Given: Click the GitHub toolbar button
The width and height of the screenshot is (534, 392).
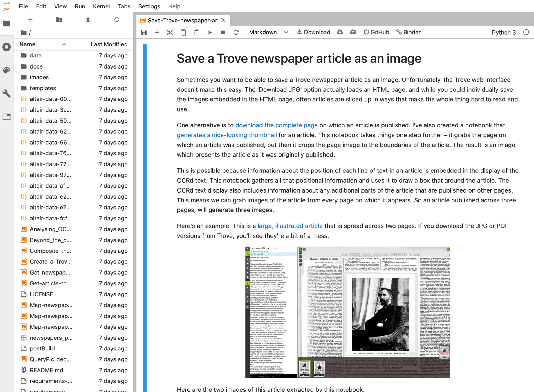Looking at the screenshot, I should 376,32.
